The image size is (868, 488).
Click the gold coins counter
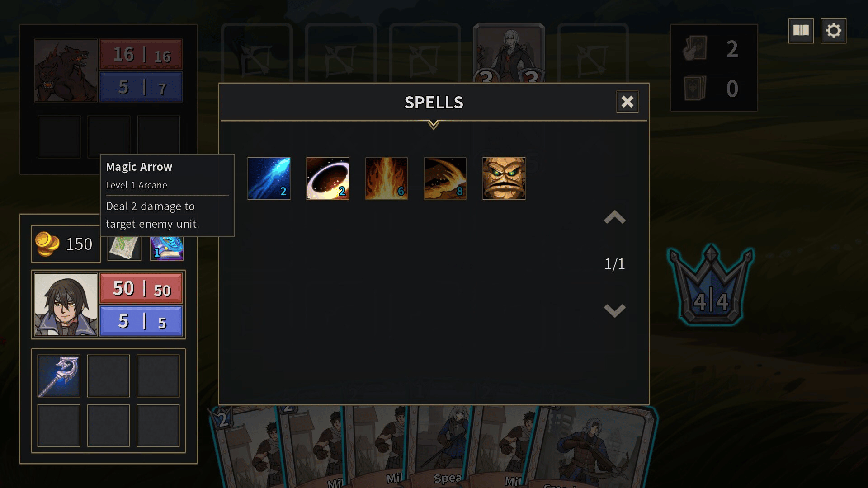point(66,244)
